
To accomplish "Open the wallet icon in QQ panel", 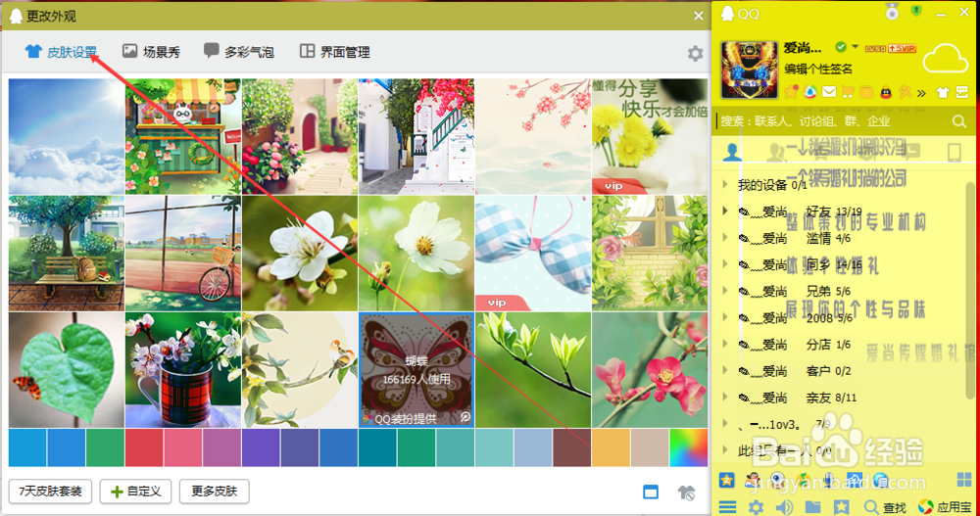I will [x=866, y=92].
